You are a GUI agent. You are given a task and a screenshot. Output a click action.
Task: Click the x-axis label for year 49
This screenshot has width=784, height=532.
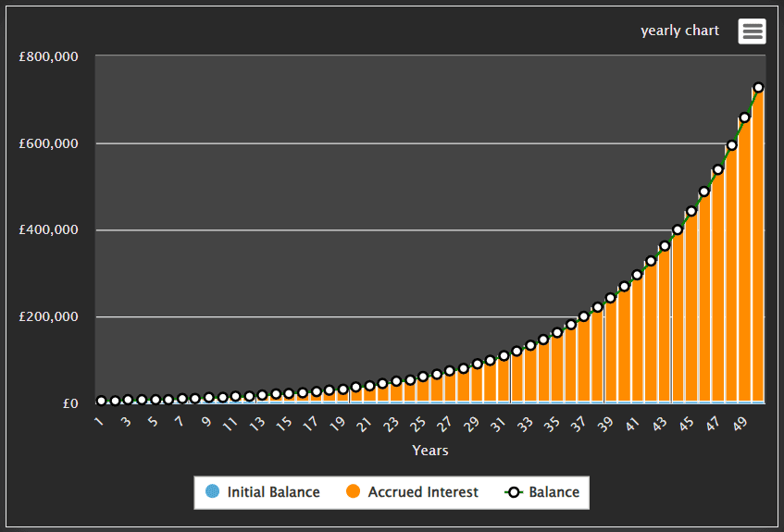740,425
